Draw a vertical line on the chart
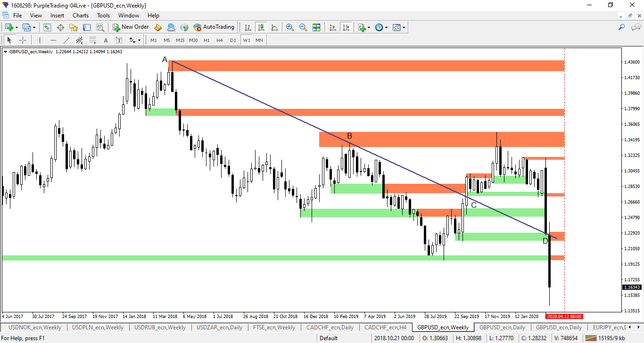 [x=40, y=40]
